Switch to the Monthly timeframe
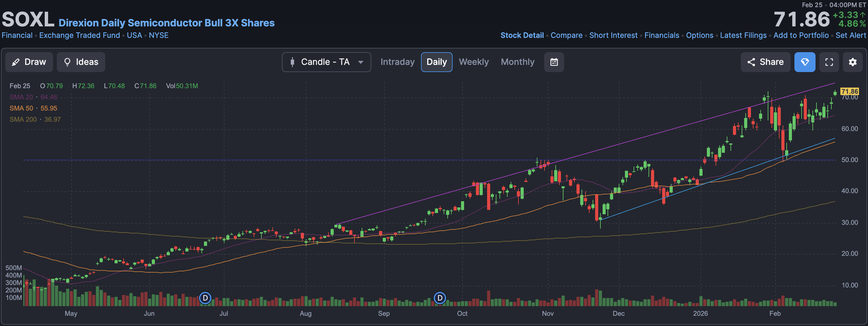Screen dimensions: 868x326 tap(517, 62)
